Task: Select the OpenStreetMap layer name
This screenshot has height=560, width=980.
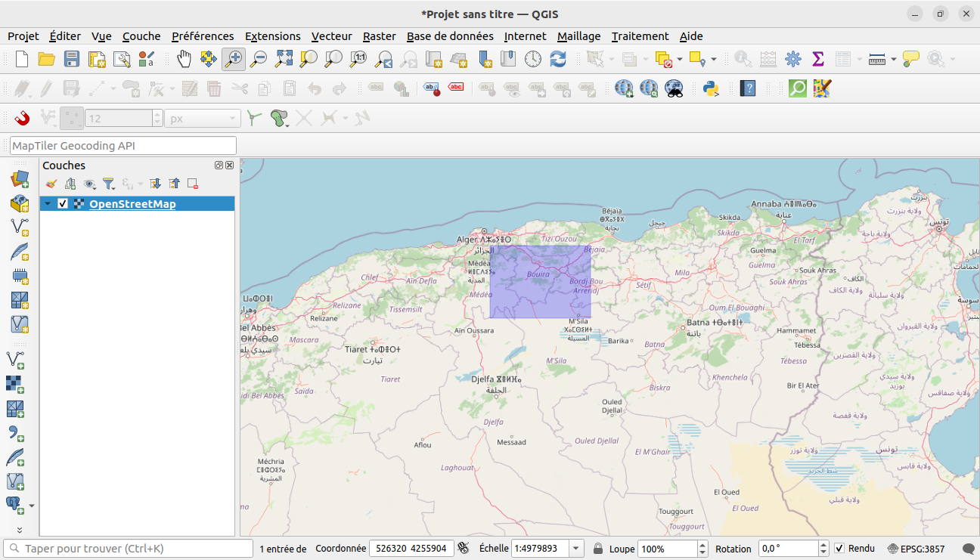Action: click(132, 204)
